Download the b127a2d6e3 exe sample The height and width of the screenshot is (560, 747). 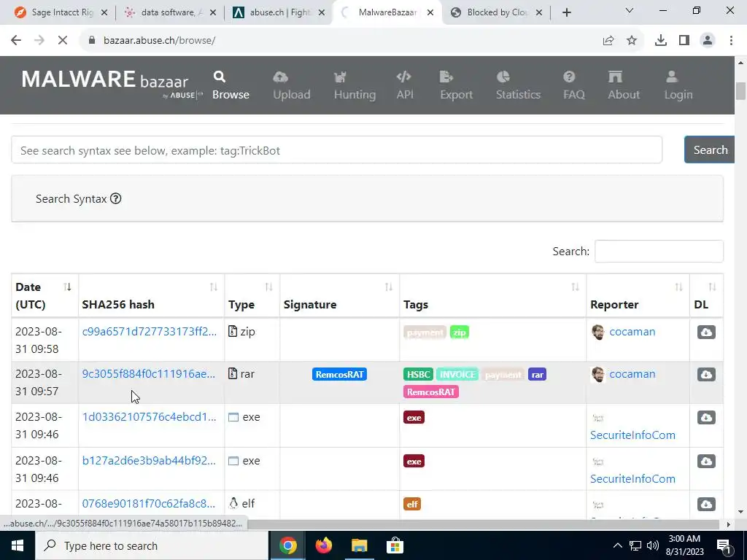coord(706,461)
